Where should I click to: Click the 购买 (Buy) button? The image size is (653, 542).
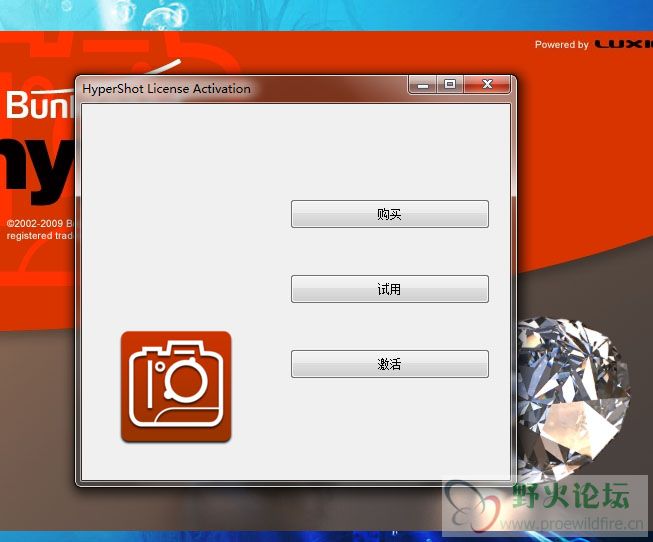(x=390, y=214)
